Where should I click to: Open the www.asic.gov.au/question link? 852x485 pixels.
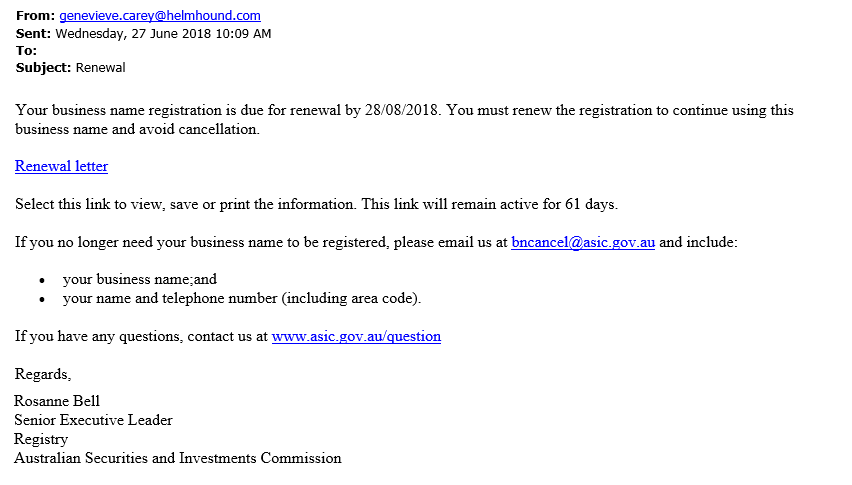[356, 336]
